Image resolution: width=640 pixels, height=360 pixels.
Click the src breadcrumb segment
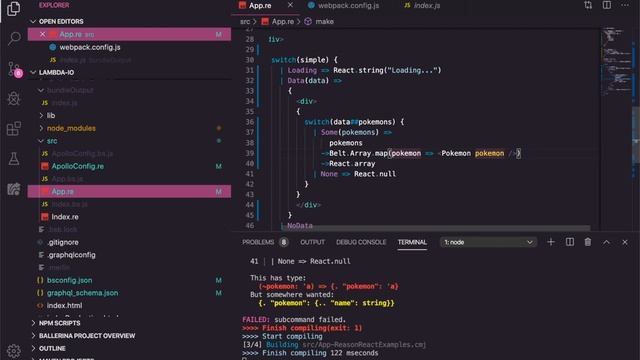pyautogui.click(x=245, y=21)
